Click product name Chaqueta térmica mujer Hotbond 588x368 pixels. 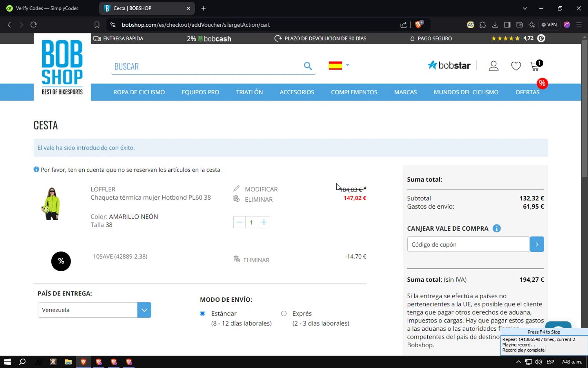pyautogui.click(x=151, y=197)
